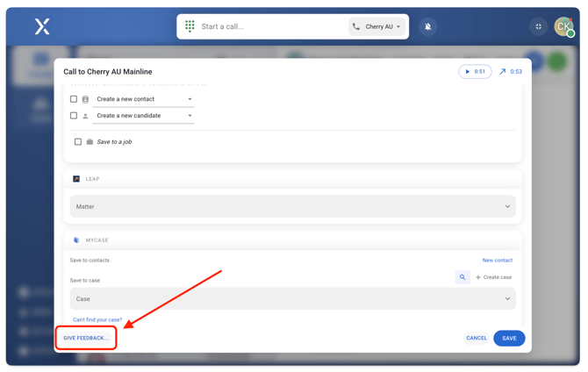Click the LEAP integration icon
The width and height of the screenshot is (588, 372).
(76, 179)
